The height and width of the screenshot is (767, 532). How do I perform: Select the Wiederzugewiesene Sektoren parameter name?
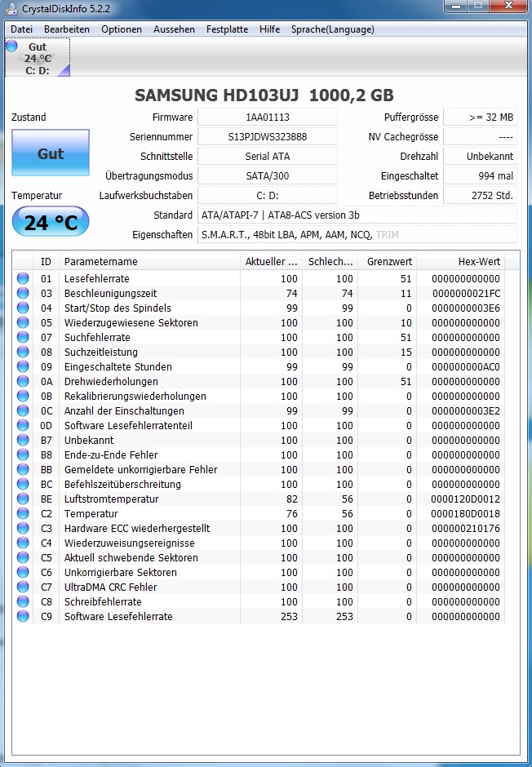click(x=131, y=322)
